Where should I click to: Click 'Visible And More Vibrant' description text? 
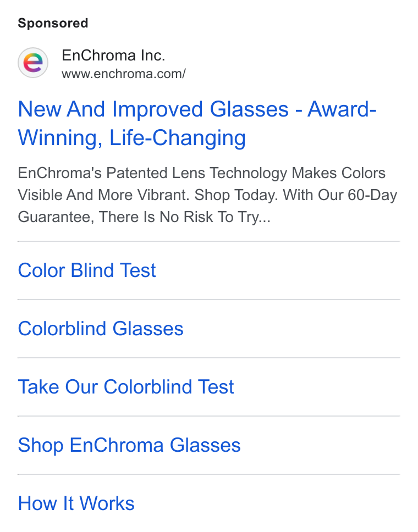103,195
